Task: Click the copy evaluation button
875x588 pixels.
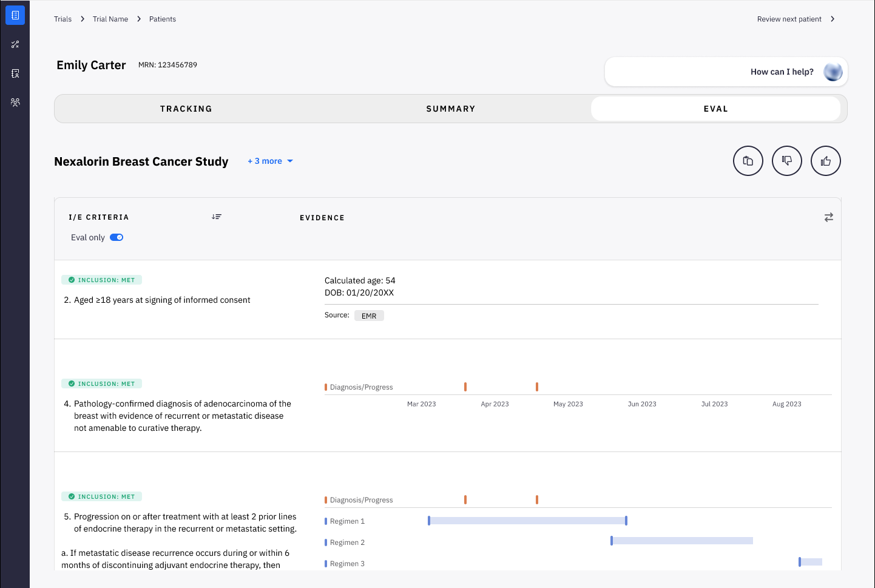Action: pyautogui.click(x=748, y=161)
